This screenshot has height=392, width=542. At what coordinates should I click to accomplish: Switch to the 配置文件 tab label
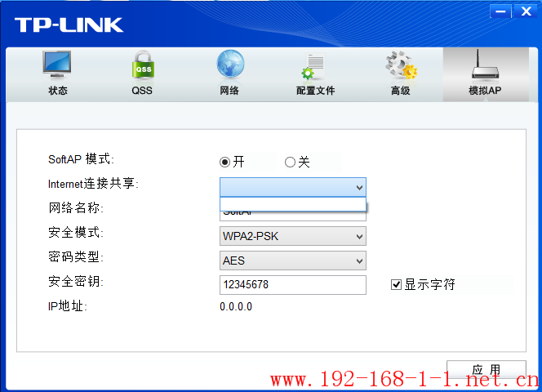tap(315, 91)
